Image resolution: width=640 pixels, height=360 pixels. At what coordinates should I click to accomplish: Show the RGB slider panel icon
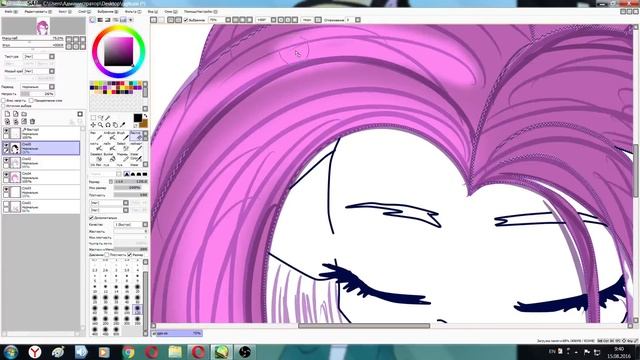[x=100, y=20]
